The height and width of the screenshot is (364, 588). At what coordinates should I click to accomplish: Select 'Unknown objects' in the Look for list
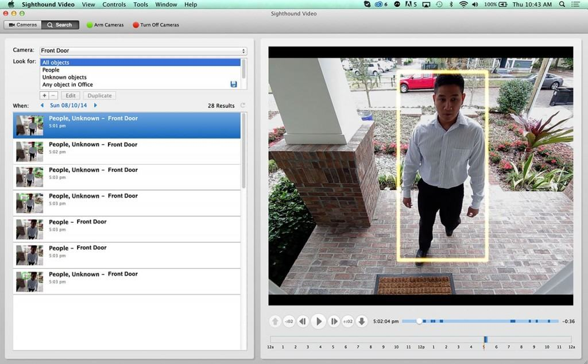tap(140, 78)
